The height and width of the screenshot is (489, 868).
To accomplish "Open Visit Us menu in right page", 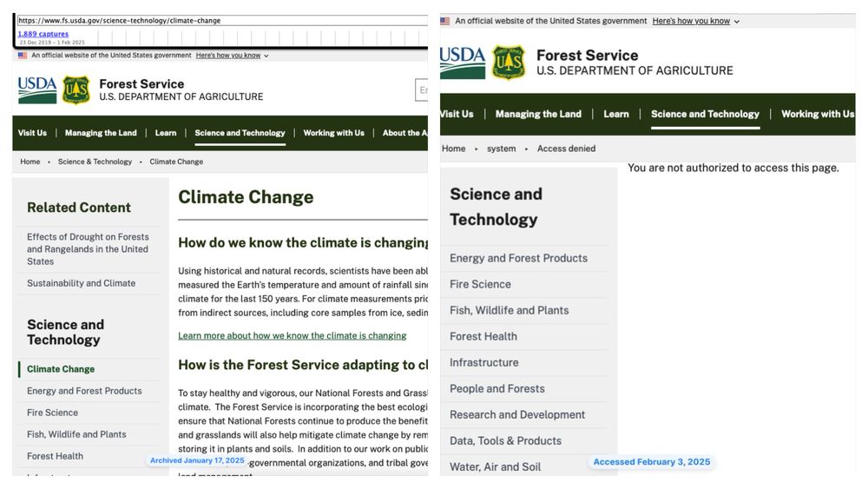I will (457, 114).
